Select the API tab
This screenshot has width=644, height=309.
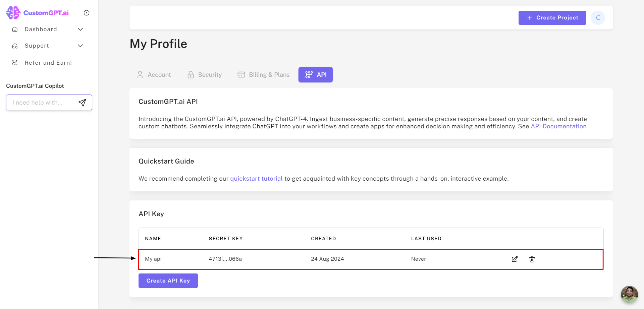pyautogui.click(x=316, y=75)
